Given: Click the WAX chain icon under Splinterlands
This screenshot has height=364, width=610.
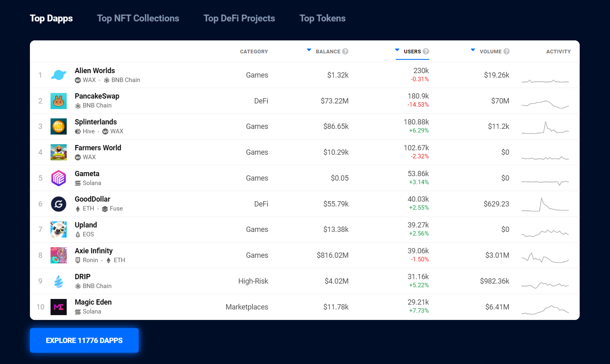Looking at the screenshot, I should coord(106,131).
